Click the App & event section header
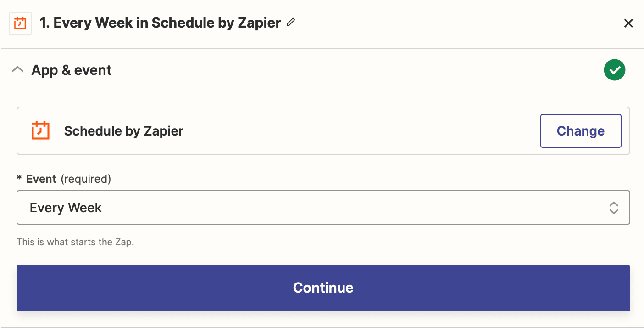This screenshot has width=644, height=328. tap(71, 70)
